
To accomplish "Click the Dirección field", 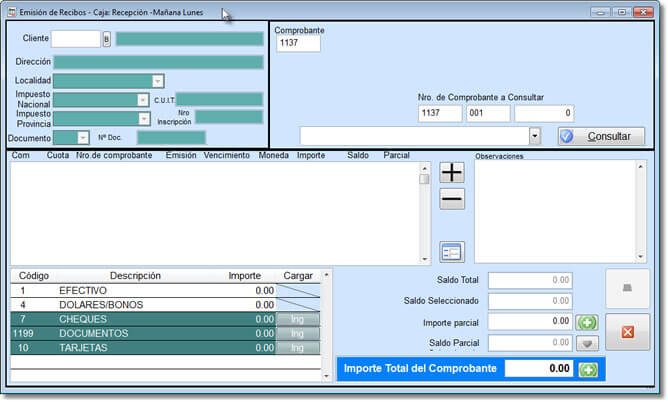I will (x=158, y=62).
